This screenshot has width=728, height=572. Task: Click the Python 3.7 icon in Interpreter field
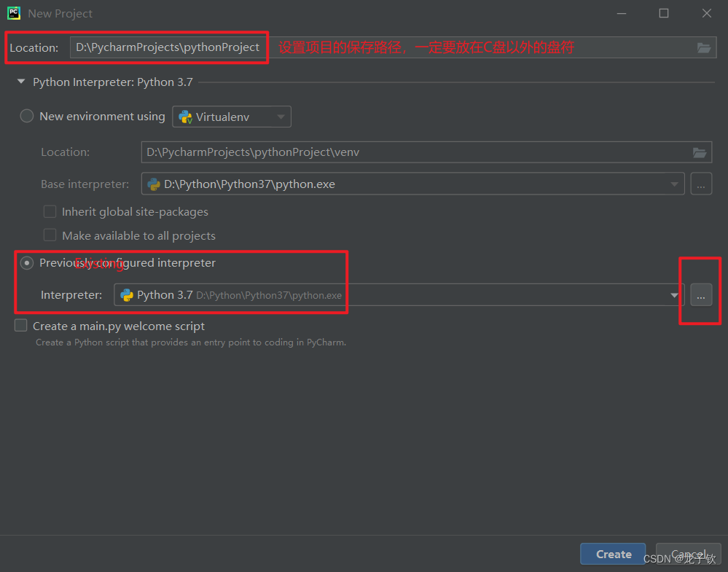coord(125,295)
